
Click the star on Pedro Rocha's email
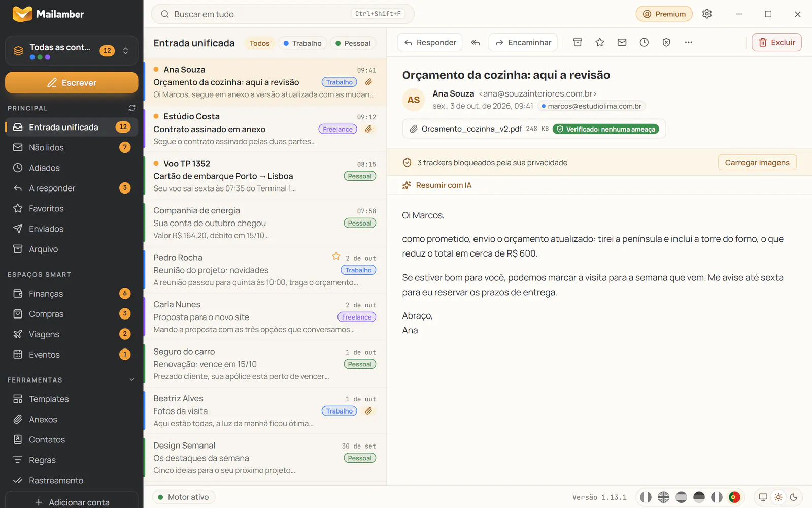[x=336, y=256]
